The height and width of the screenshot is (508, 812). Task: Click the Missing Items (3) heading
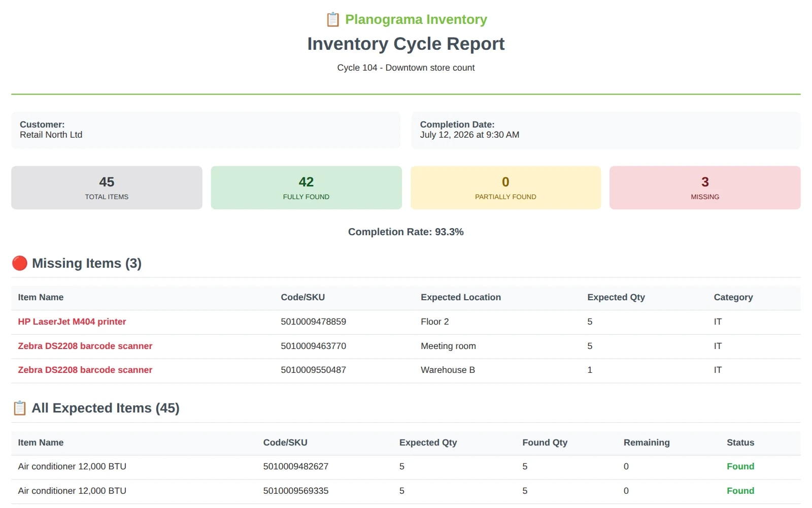pyautogui.click(x=87, y=263)
